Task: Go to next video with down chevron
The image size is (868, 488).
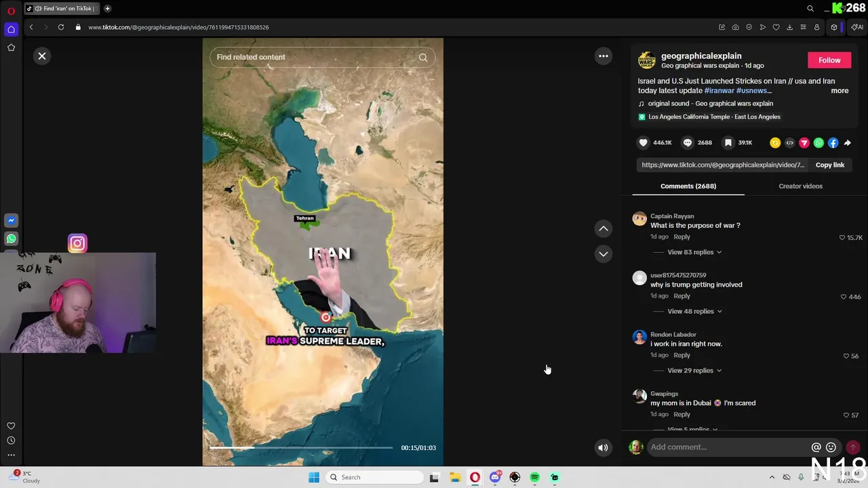Action: (604, 253)
